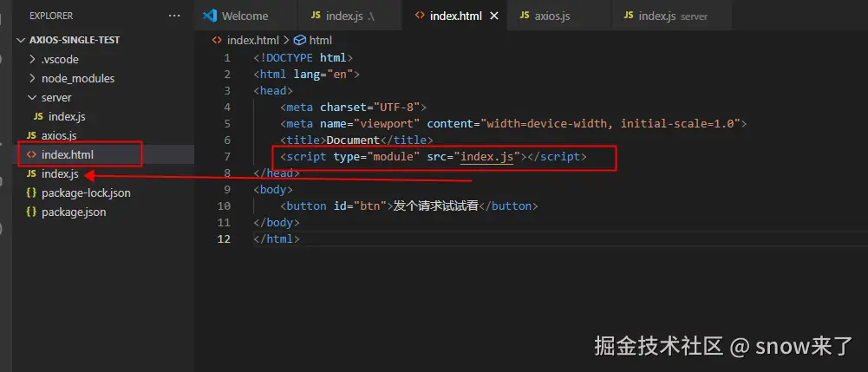This screenshot has width=868, height=372.
Task: Click the <!DOCTYPE html> line
Action: point(303,57)
